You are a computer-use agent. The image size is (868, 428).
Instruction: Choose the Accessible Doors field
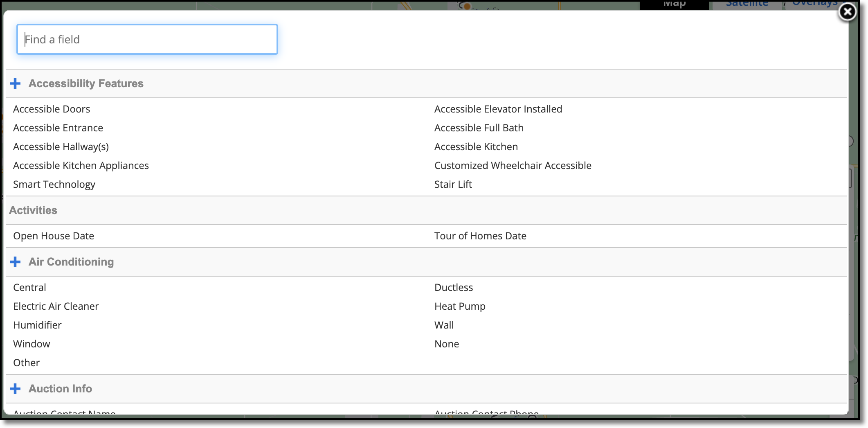[x=52, y=109]
